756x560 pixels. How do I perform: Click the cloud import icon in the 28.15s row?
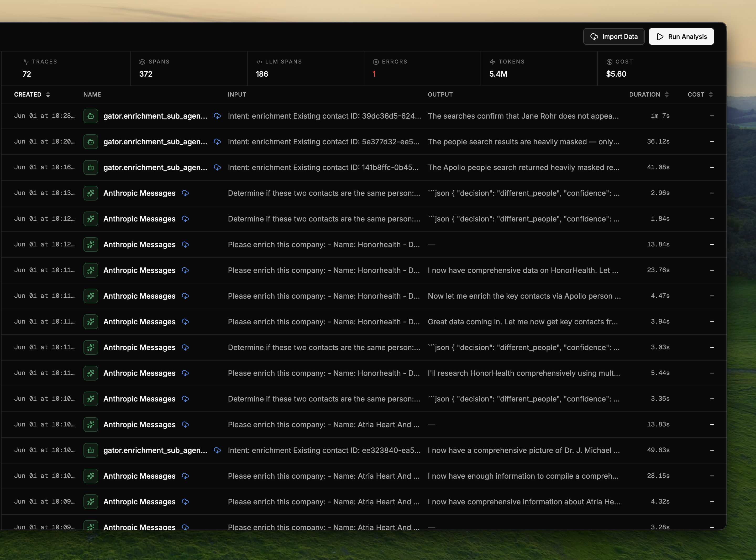pos(185,476)
